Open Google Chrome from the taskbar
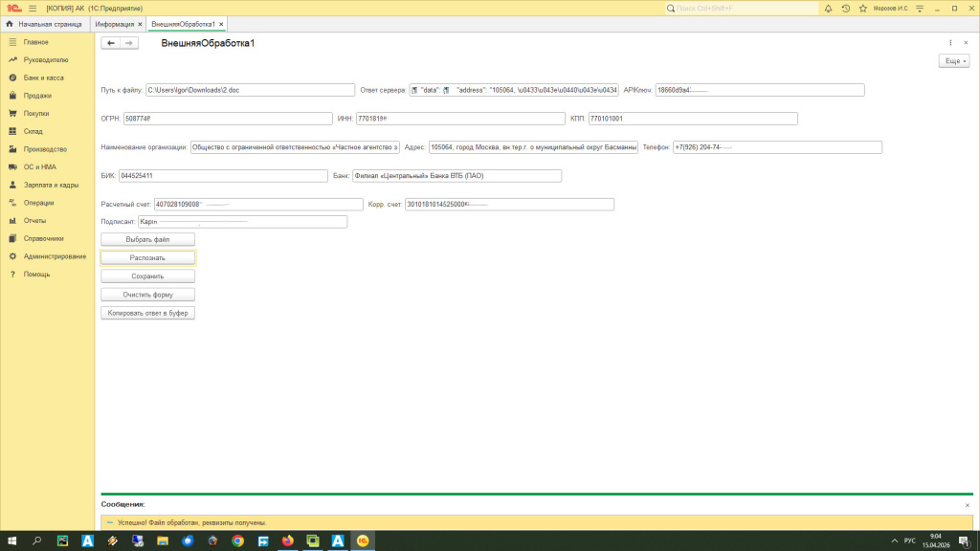Image resolution: width=980 pixels, height=551 pixels. click(238, 541)
